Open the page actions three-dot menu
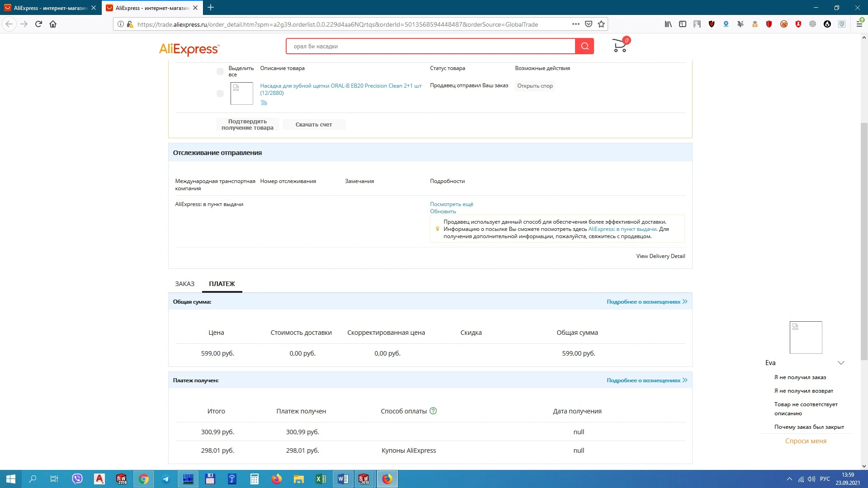Image resolution: width=868 pixels, height=488 pixels. (576, 24)
